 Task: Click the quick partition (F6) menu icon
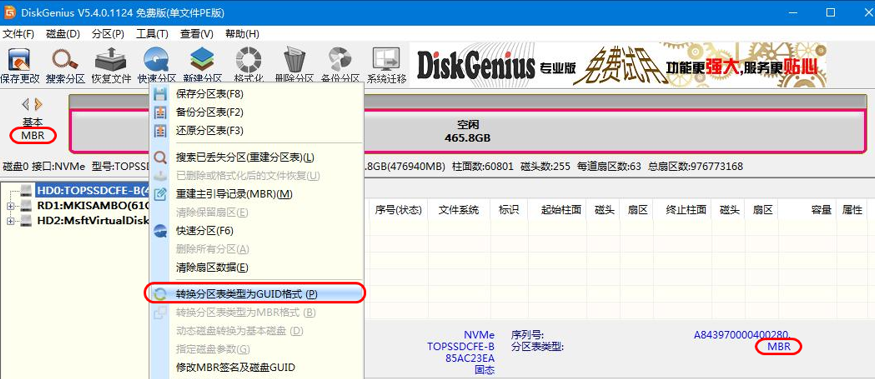point(160,231)
